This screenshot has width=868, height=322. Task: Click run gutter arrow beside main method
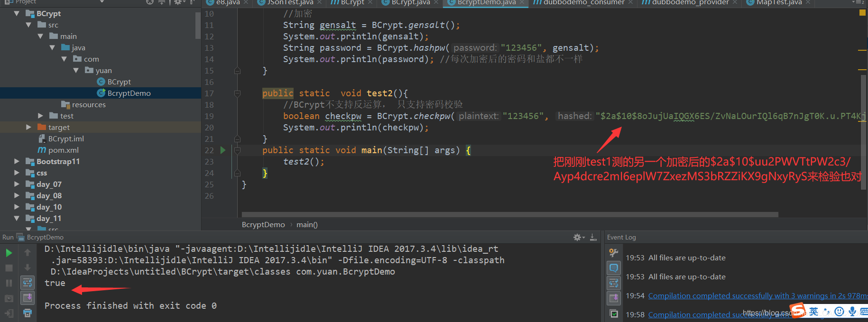(223, 150)
